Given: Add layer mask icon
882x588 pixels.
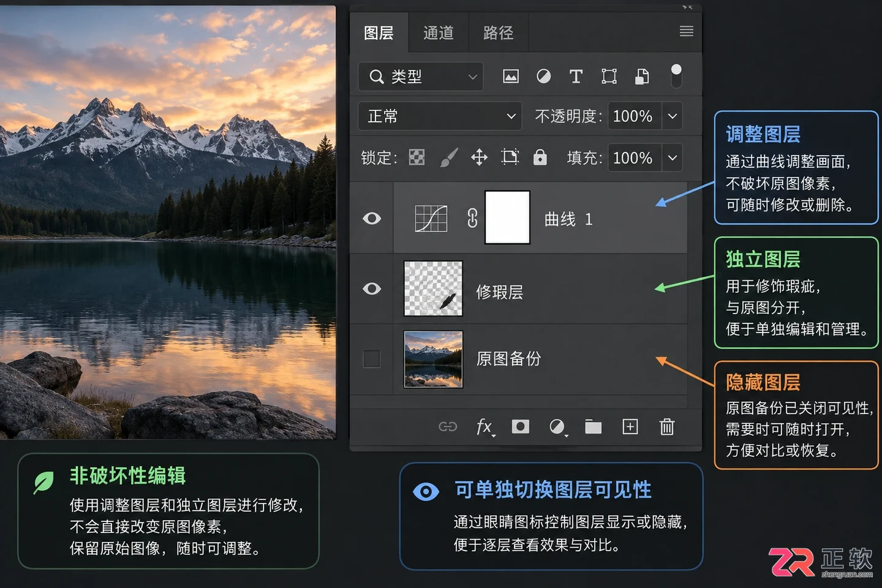Looking at the screenshot, I should 520,426.
